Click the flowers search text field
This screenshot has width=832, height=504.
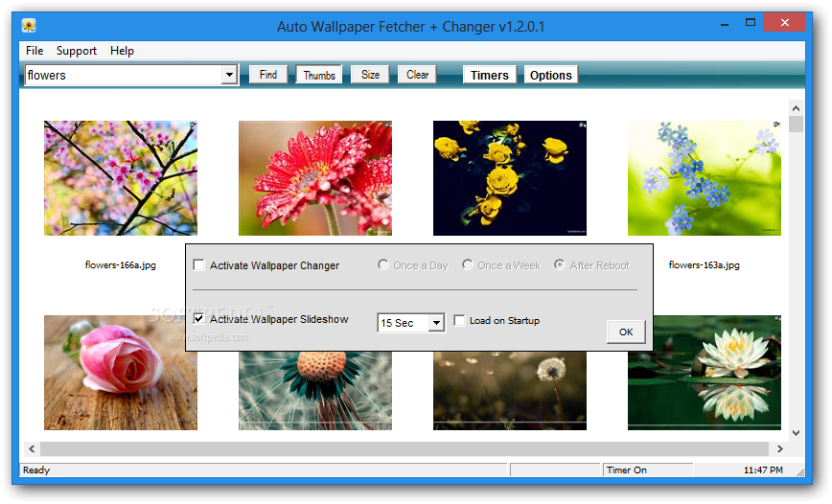(x=123, y=75)
